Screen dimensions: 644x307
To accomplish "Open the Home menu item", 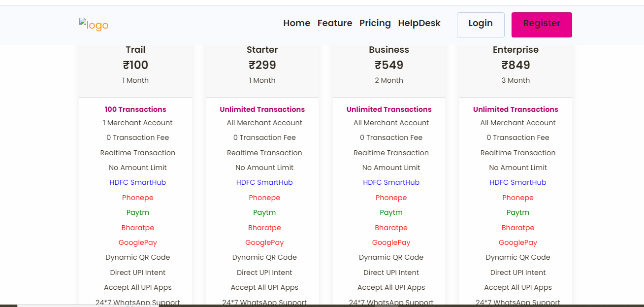I will coord(296,23).
